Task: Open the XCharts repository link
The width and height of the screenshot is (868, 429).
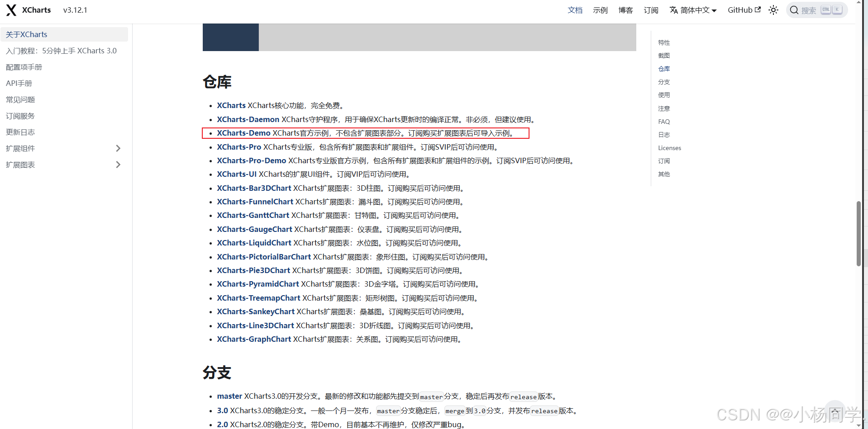Action: tap(231, 105)
